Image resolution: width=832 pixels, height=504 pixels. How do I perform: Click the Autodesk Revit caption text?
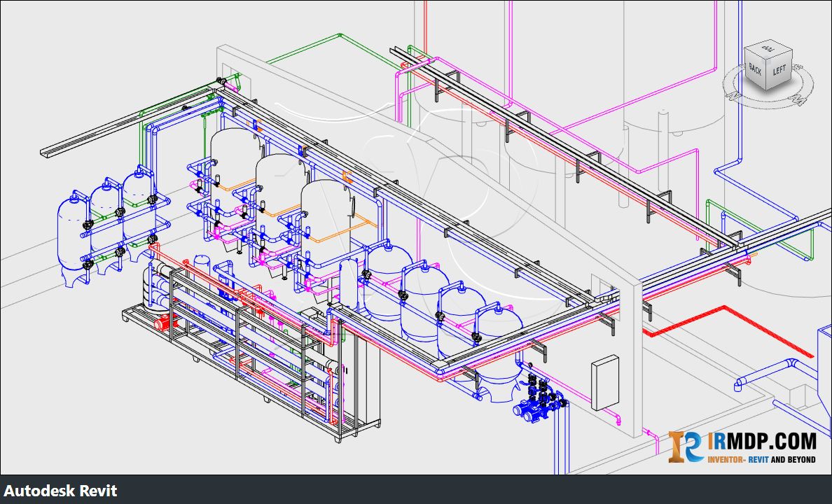pos(60,490)
